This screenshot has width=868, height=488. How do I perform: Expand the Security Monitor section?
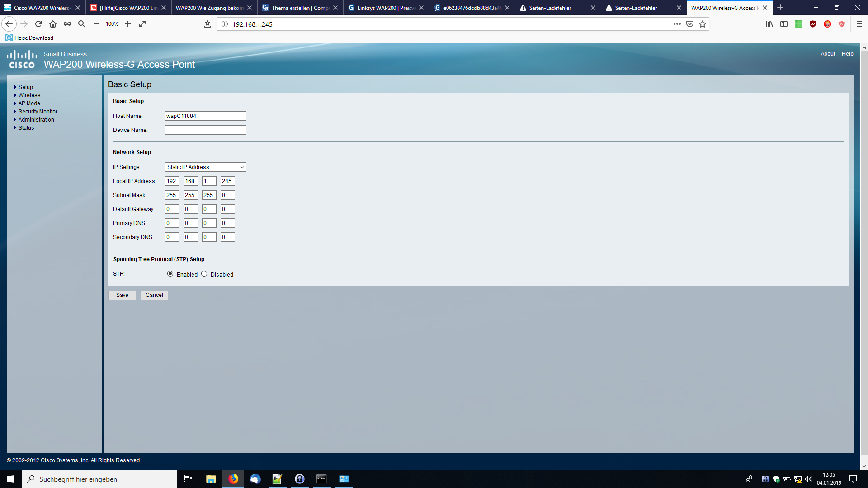pos(38,112)
